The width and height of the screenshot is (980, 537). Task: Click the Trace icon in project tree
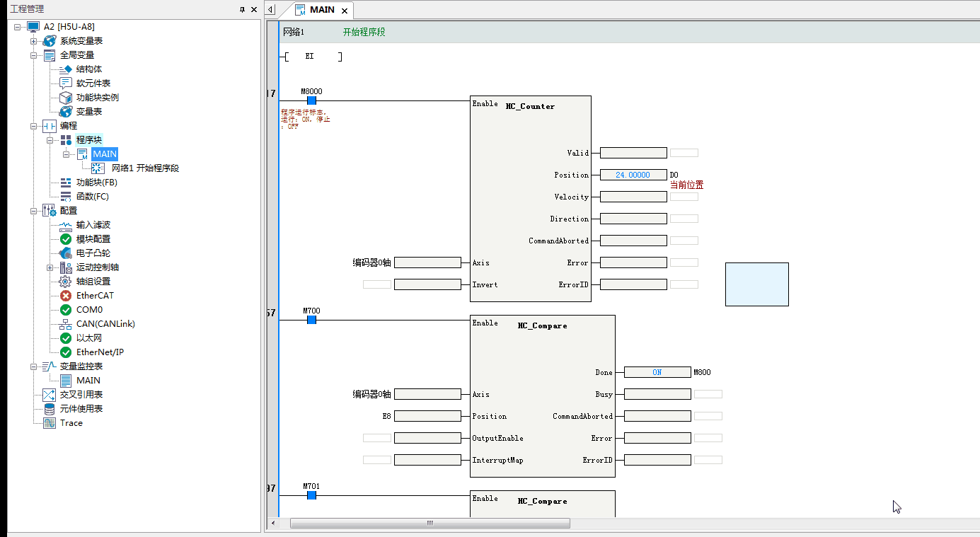point(49,423)
